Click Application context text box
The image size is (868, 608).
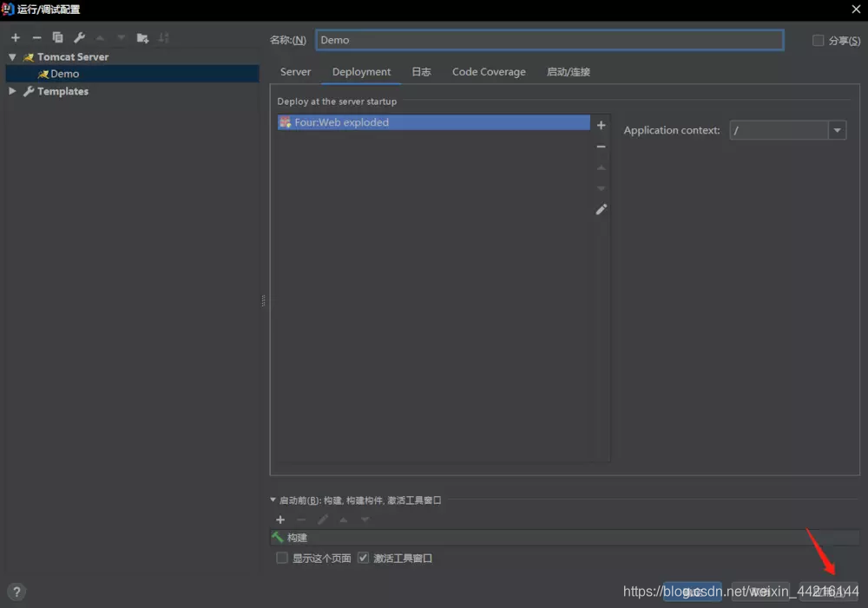tap(779, 131)
